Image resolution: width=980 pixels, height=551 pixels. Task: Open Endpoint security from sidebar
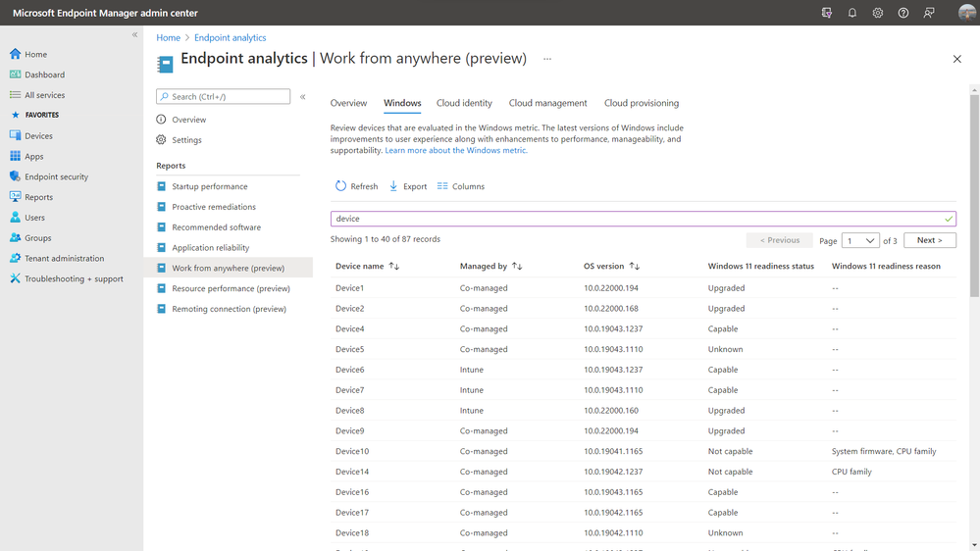pyautogui.click(x=56, y=177)
